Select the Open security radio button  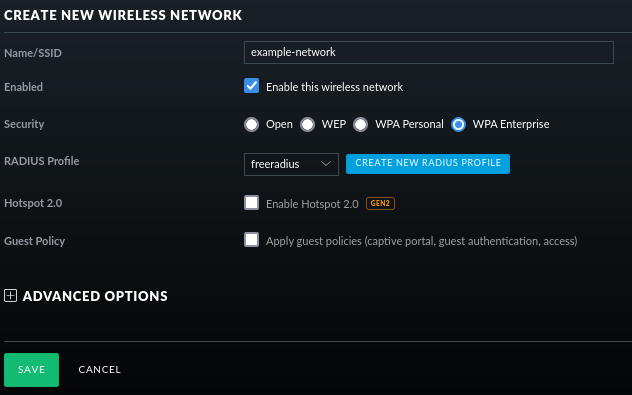252,124
